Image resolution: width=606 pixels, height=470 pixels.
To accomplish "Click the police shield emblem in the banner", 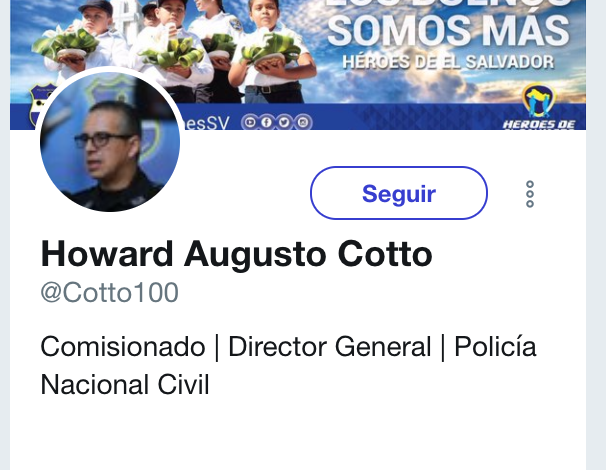I will (39, 104).
